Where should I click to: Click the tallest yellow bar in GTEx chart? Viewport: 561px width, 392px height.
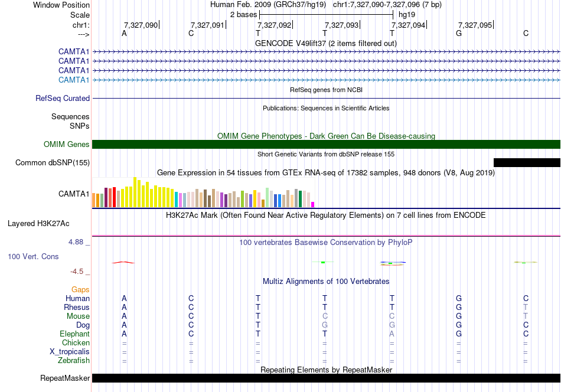pyautogui.click(x=135, y=192)
